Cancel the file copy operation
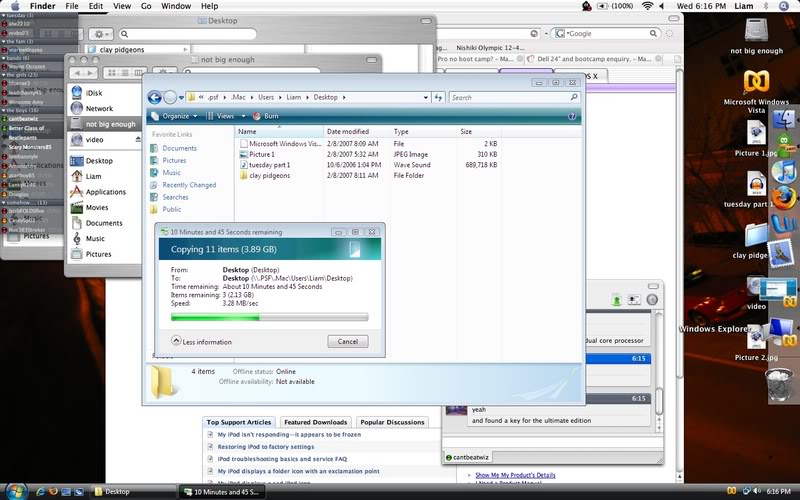The width and height of the screenshot is (800, 500). 347,341
